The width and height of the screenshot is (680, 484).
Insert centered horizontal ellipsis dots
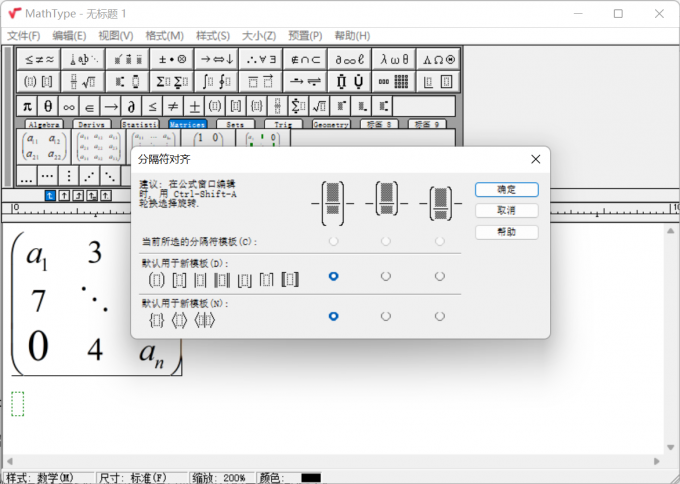(x=48, y=176)
